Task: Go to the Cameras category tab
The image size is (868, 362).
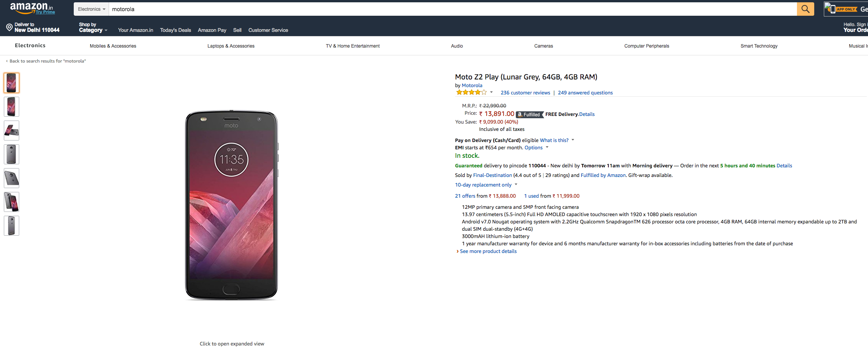Action: point(543,46)
